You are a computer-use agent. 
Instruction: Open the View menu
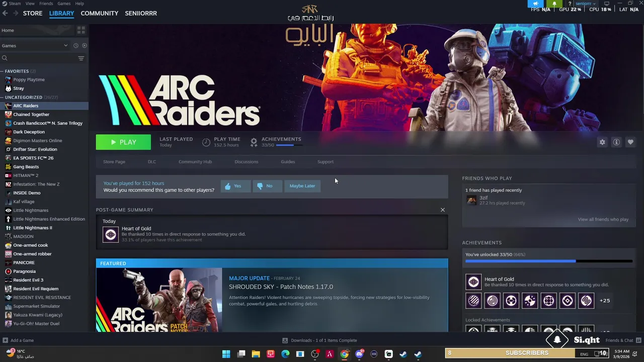[30, 4]
